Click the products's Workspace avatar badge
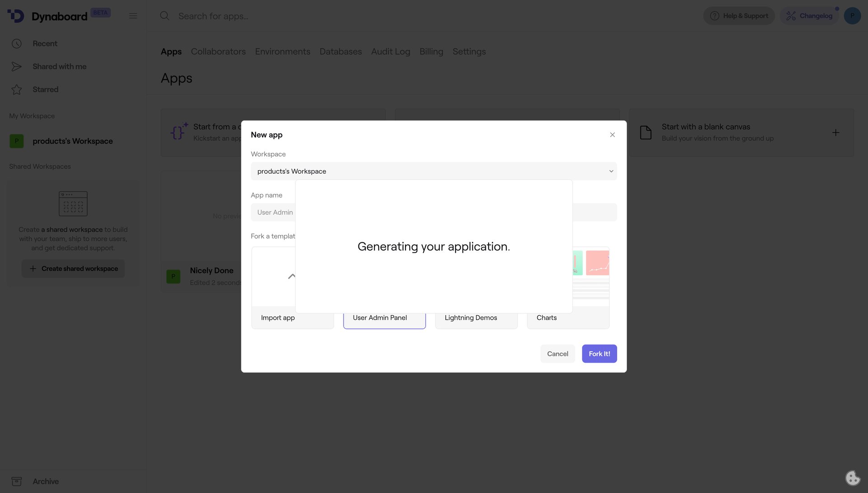This screenshot has height=493, width=868. click(17, 141)
